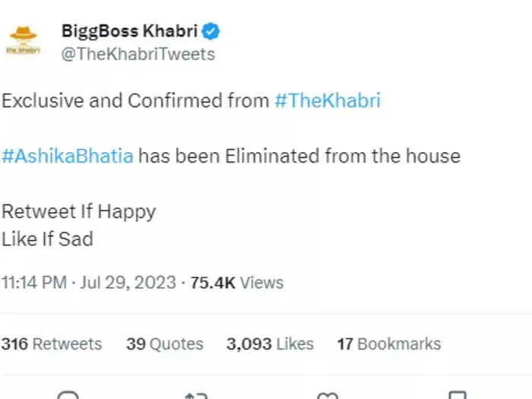Screen dimensions: 532x399
Task: Open the #AshikaBhatia hashtag link
Action: (68, 156)
